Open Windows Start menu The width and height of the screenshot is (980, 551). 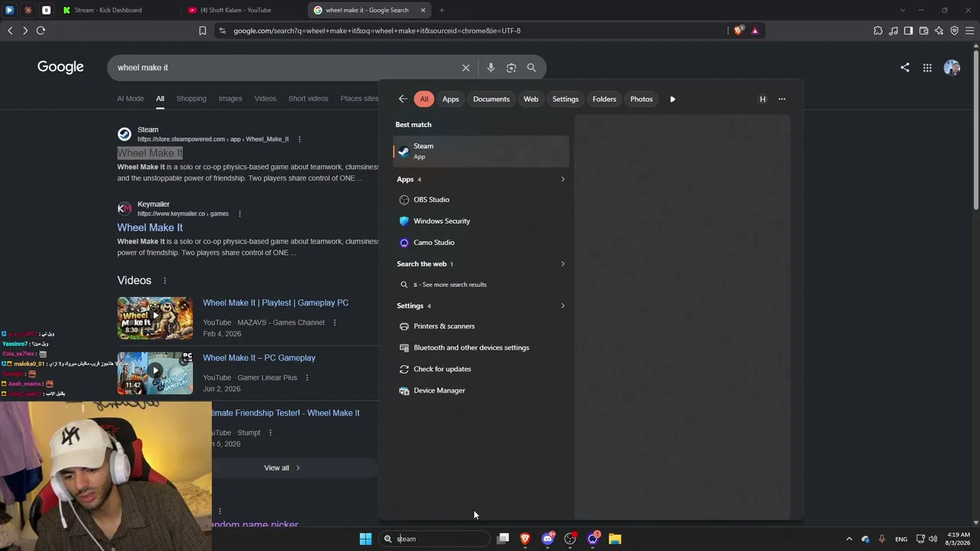pos(365,539)
